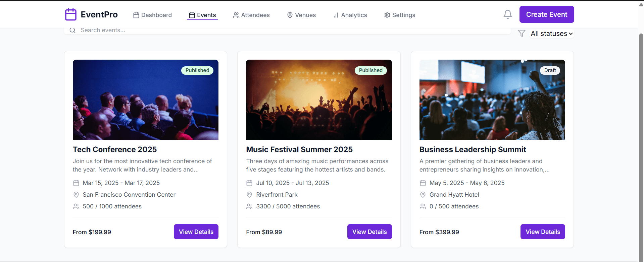This screenshot has height=262, width=644.
Task: Go to the Venues tab
Action: click(x=301, y=15)
